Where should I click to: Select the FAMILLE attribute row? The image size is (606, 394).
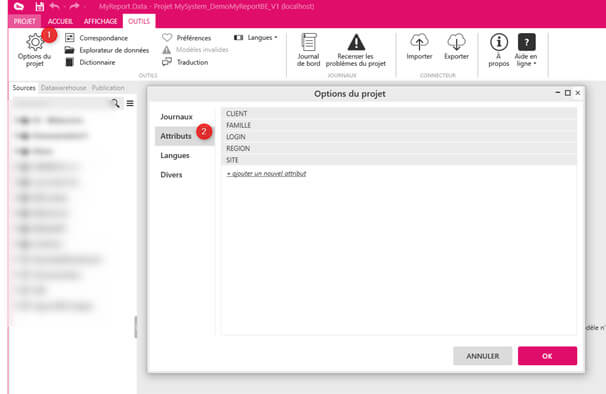[399, 125]
